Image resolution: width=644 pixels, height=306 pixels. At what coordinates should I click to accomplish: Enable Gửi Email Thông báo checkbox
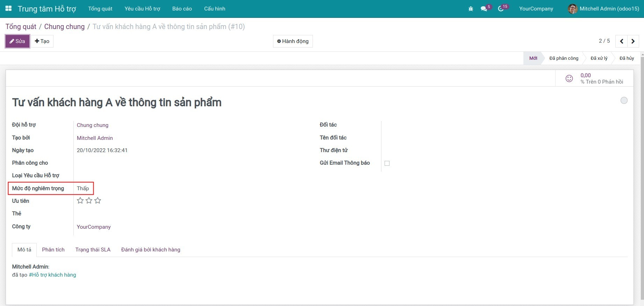click(387, 163)
